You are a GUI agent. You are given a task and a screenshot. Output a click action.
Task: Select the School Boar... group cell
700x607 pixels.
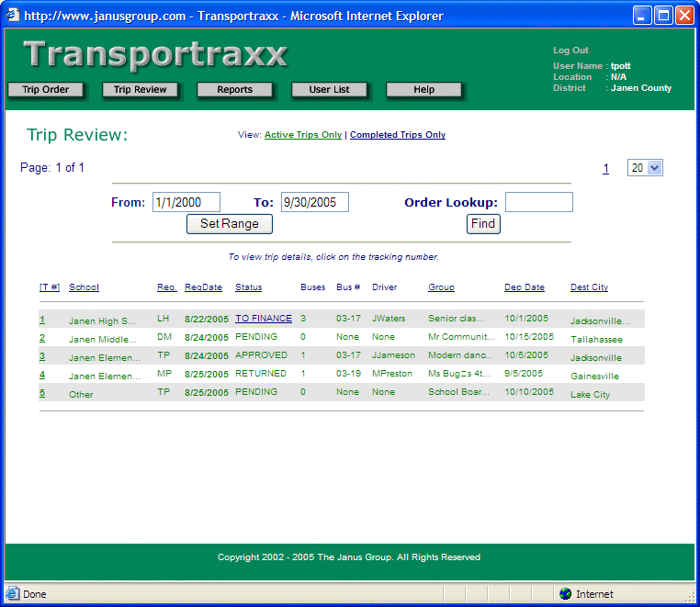[x=459, y=392]
